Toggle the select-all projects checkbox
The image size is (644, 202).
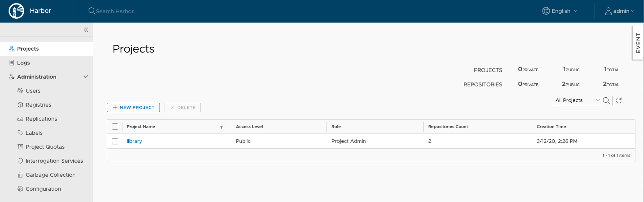coord(115,126)
